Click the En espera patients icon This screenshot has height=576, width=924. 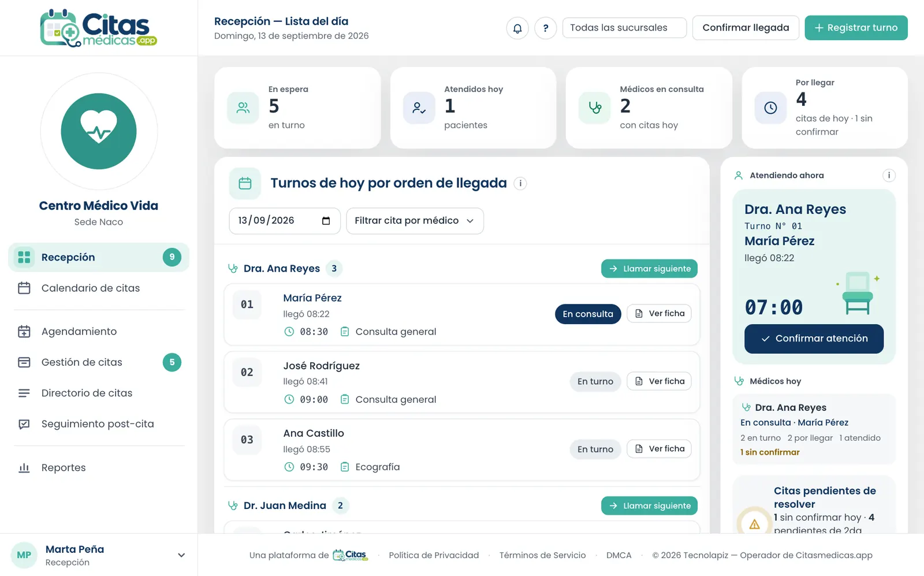point(243,108)
